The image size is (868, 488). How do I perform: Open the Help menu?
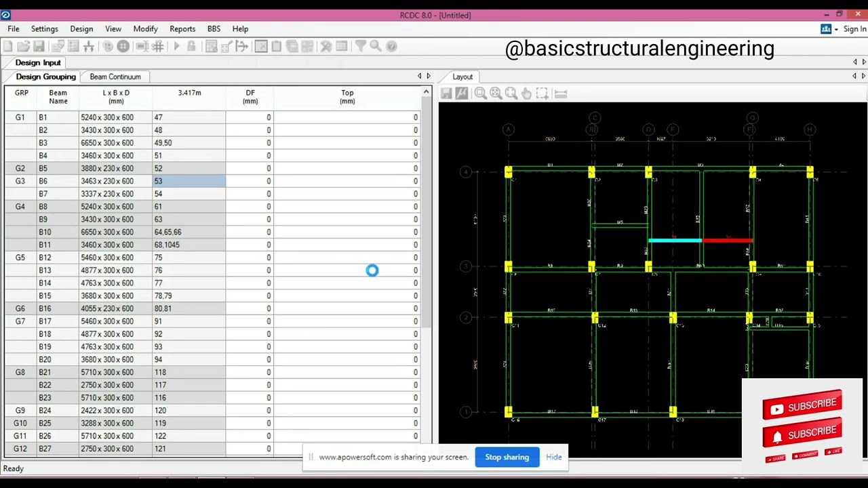pos(240,29)
